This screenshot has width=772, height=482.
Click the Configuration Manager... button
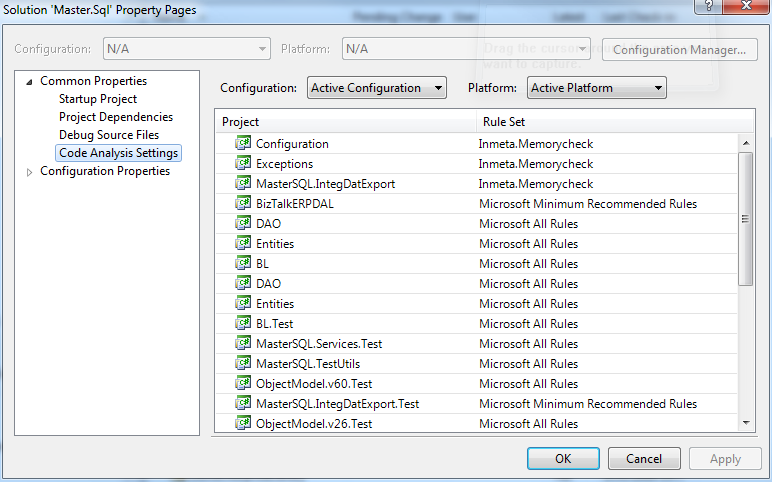pos(679,50)
